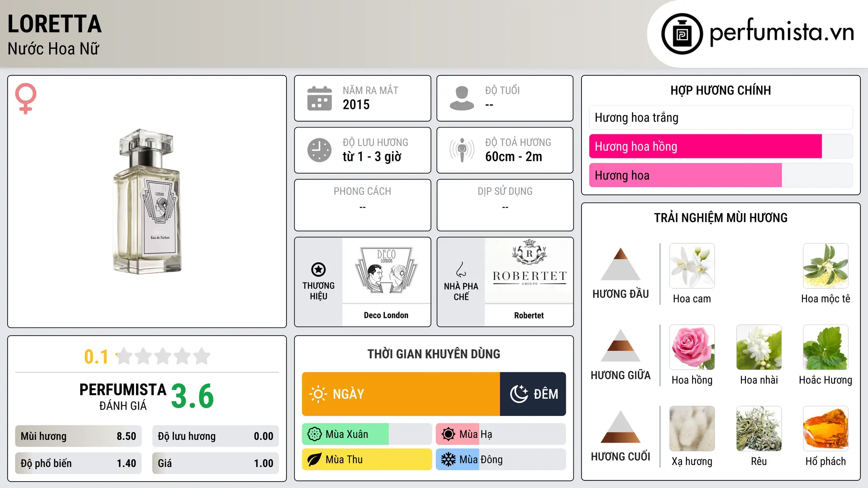Viewport: 868px width, 488px height.
Task: Select the nose icon above Nhà pha chế
Action: (461, 269)
